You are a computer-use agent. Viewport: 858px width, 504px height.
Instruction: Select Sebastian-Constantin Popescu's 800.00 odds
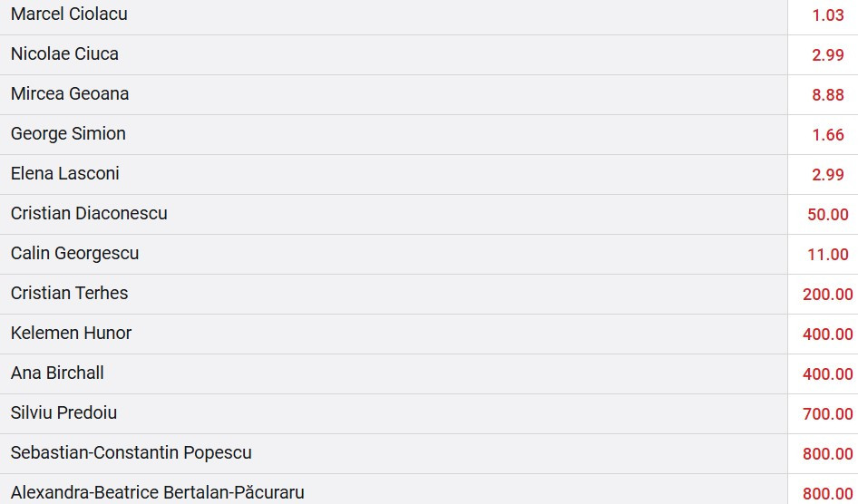[827, 454]
